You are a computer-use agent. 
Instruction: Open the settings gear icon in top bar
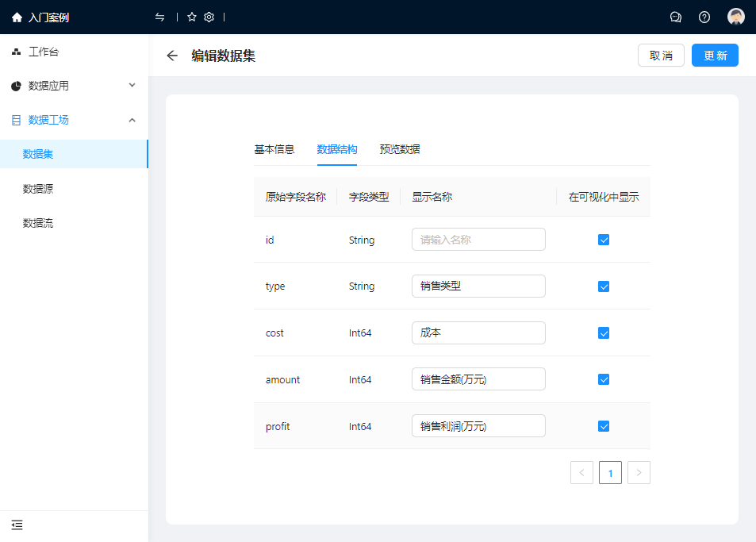(x=209, y=17)
